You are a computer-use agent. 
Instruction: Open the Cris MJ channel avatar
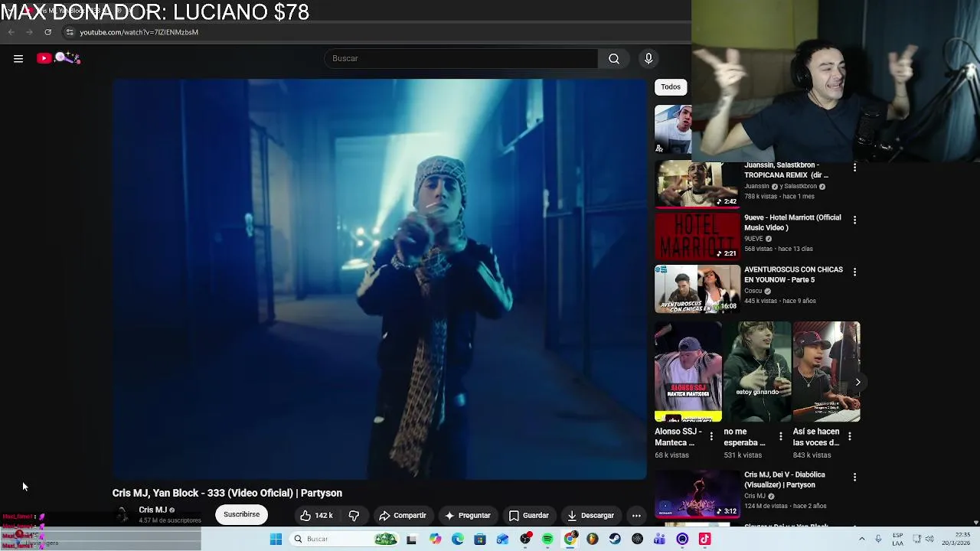pyautogui.click(x=122, y=514)
